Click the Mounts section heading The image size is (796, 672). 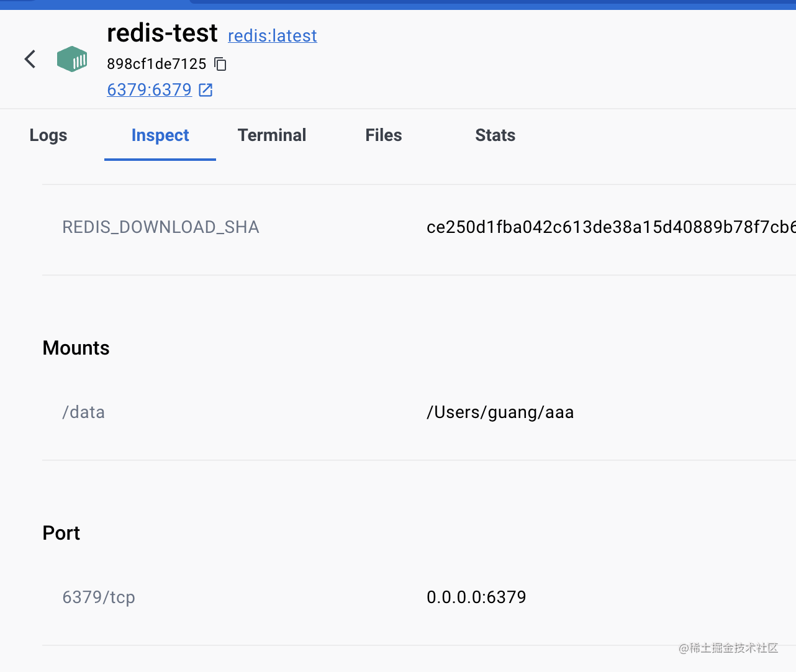tap(76, 348)
